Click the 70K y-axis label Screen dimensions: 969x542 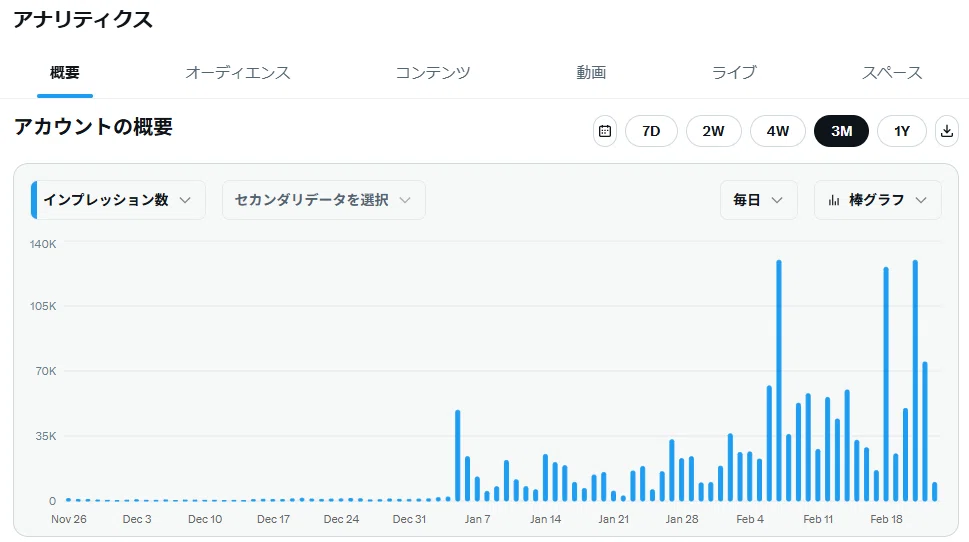[x=46, y=371]
